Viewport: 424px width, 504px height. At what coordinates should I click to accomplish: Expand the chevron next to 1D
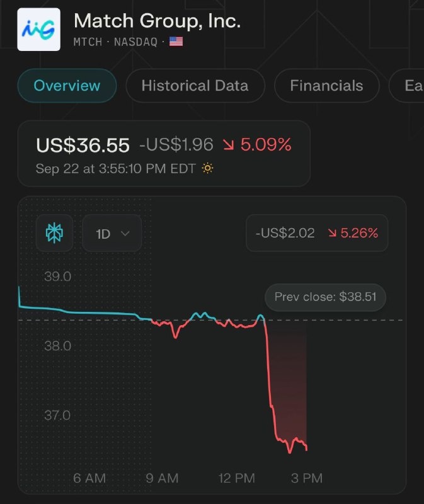125,233
